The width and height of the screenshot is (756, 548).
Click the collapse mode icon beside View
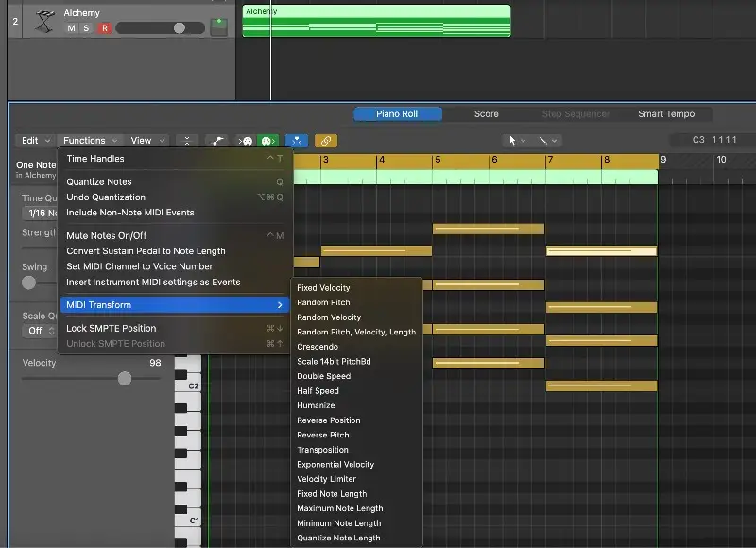(187, 141)
